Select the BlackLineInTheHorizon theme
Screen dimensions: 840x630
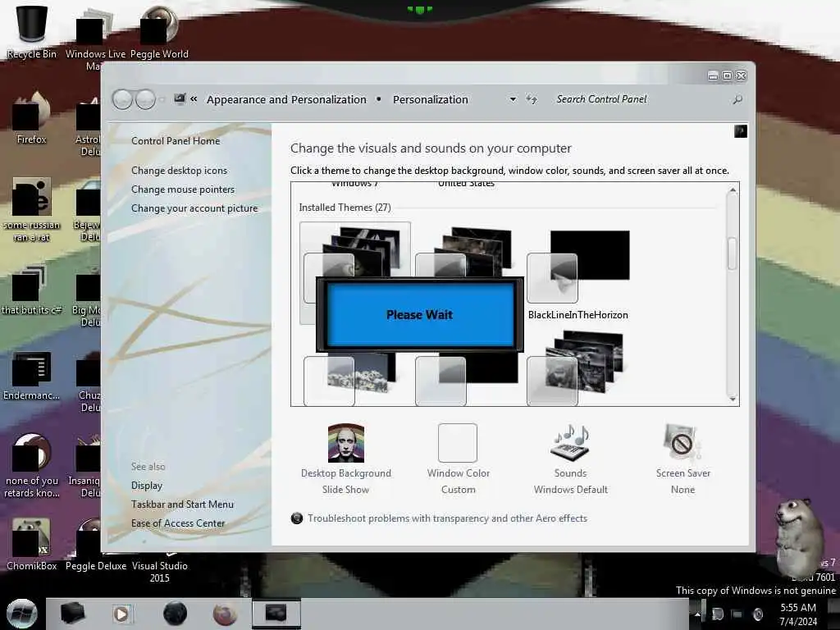pyautogui.click(x=578, y=275)
